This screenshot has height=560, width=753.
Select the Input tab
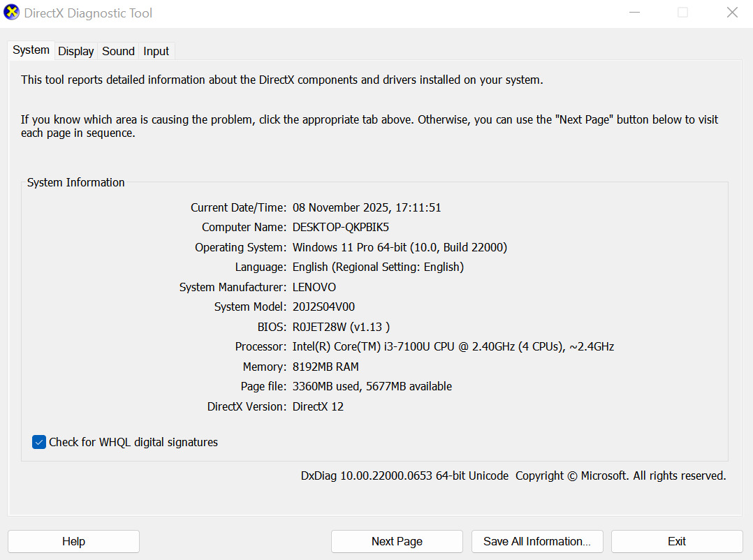(x=156, y=51)
